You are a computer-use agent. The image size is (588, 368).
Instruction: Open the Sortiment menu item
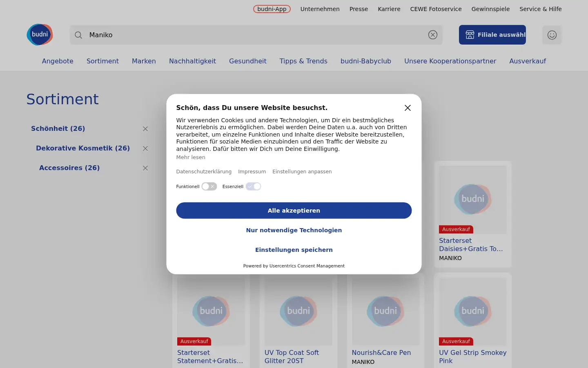point(102,61)
